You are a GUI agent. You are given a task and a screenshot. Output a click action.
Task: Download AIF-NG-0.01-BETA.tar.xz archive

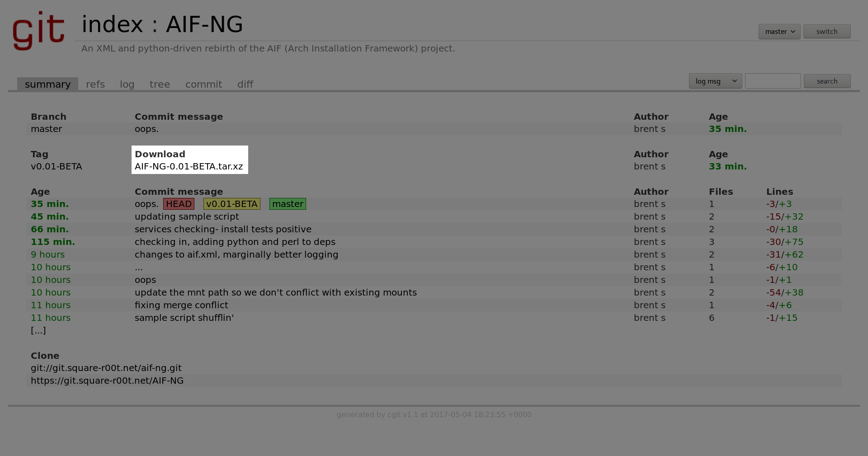[x=189, y=167]
